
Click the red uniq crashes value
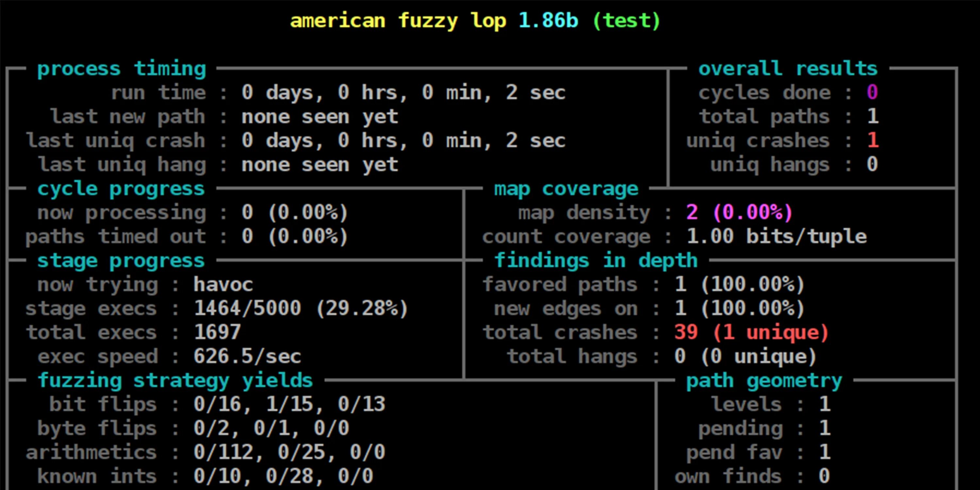pyautogui.click(x=873, y=140)
